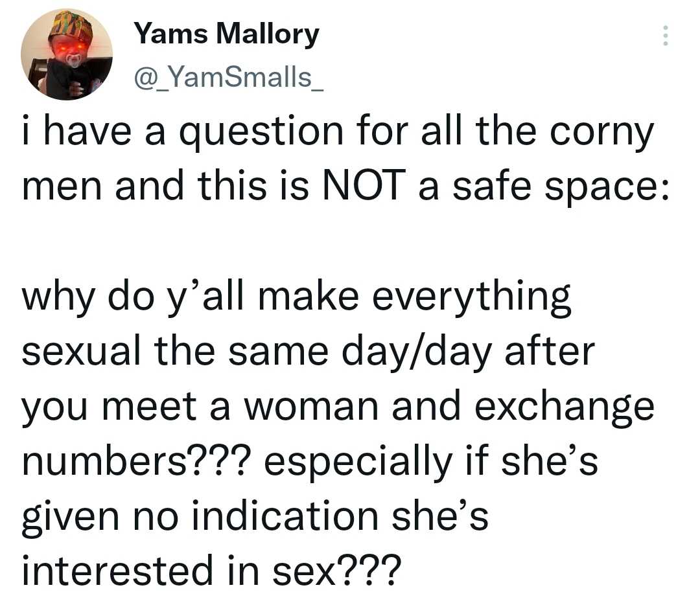Click the last line 'interested in sex???'
Image resolution: width=700 pixels, height=592 pixels.
point(209,569)
